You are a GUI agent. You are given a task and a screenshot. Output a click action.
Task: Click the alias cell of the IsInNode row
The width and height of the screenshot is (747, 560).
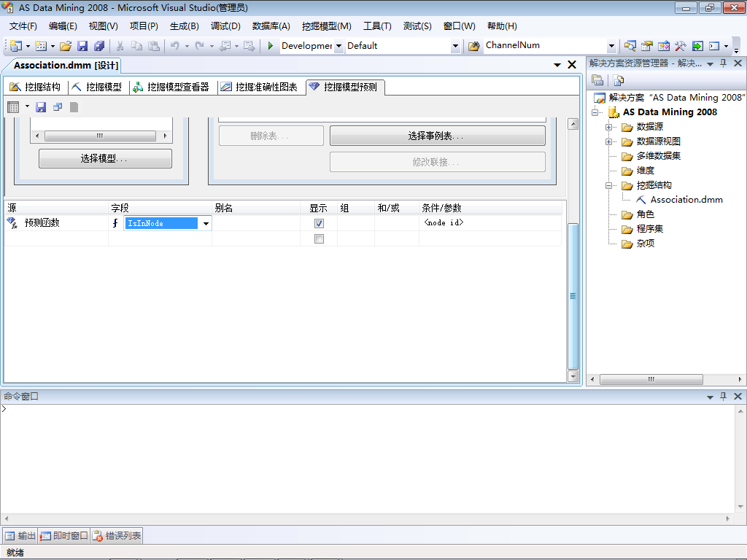tap(256, 223)
